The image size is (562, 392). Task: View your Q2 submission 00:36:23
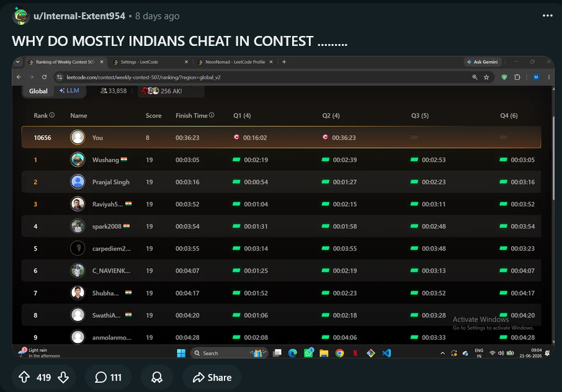click(339, 138)
